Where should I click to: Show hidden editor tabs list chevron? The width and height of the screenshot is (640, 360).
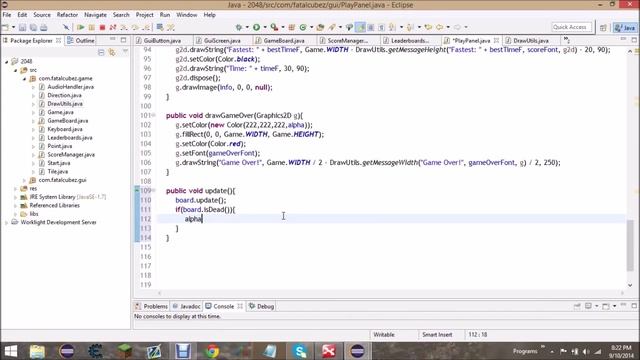pos(567,40)
